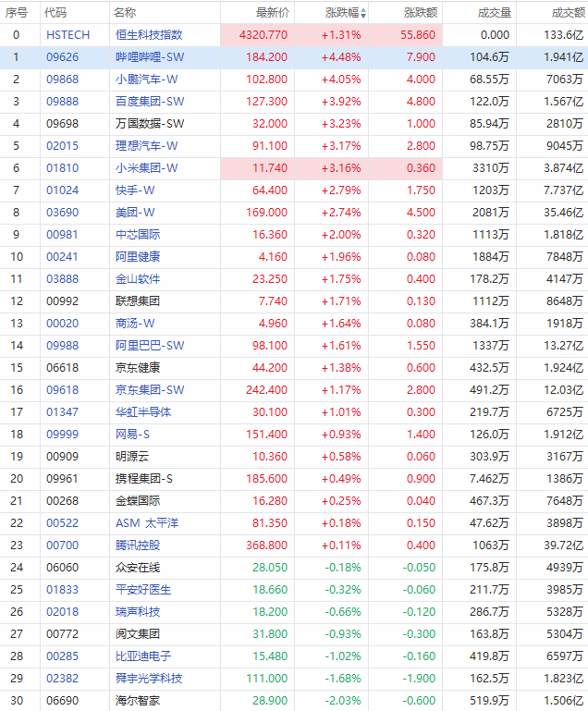Select stock code 09988
The image size is (588, 711).
62,346
